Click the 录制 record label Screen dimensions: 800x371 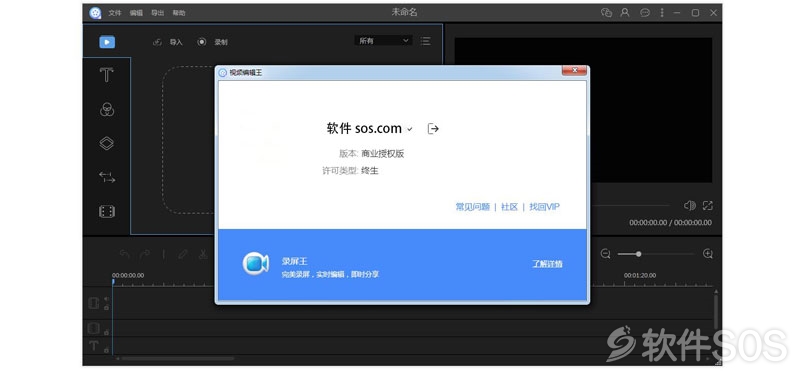(221, 42)
